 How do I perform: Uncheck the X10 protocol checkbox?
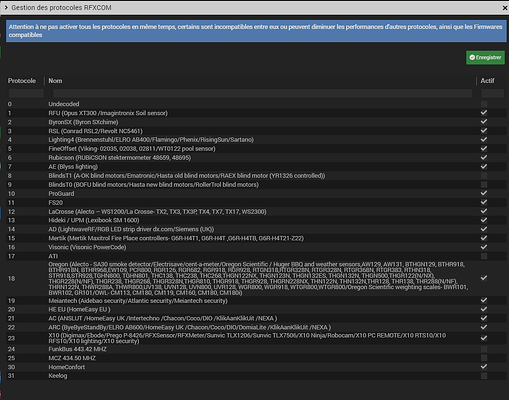(484, 338)
